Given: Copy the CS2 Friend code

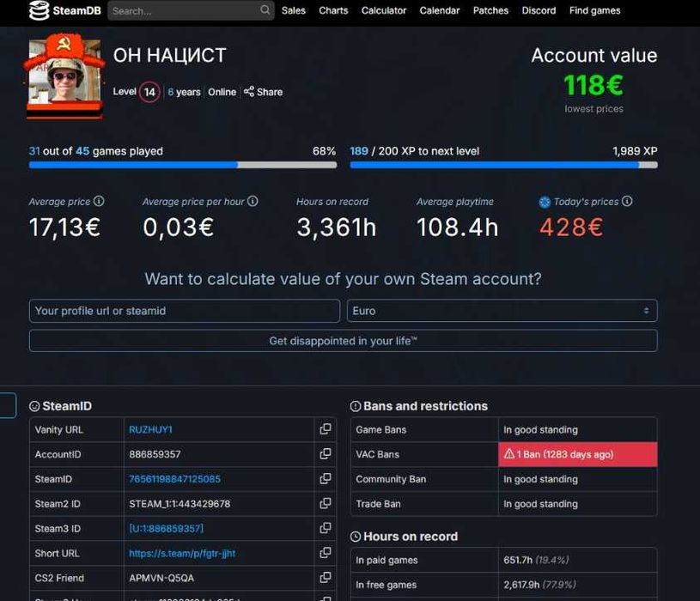Looking at the screenshot, I should pyautogui.click(x=326, y=578).
